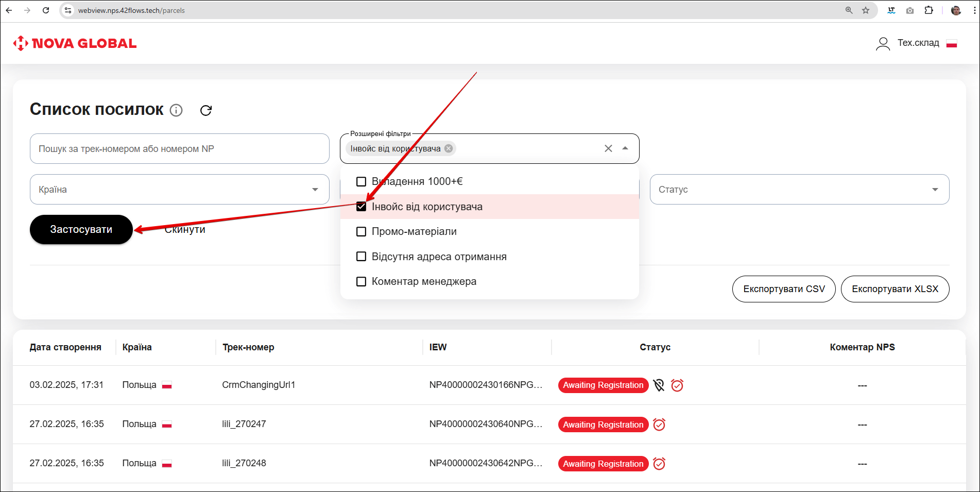Reload the browser page
Viewport: 980px width, 492px height.
click(46, 10)
